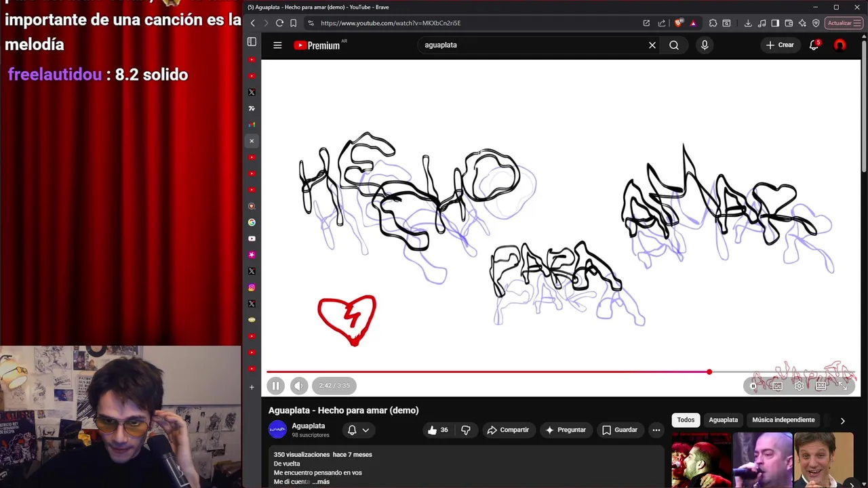Open the account avatar menu

pyautogui.click(x=840, y=45)
